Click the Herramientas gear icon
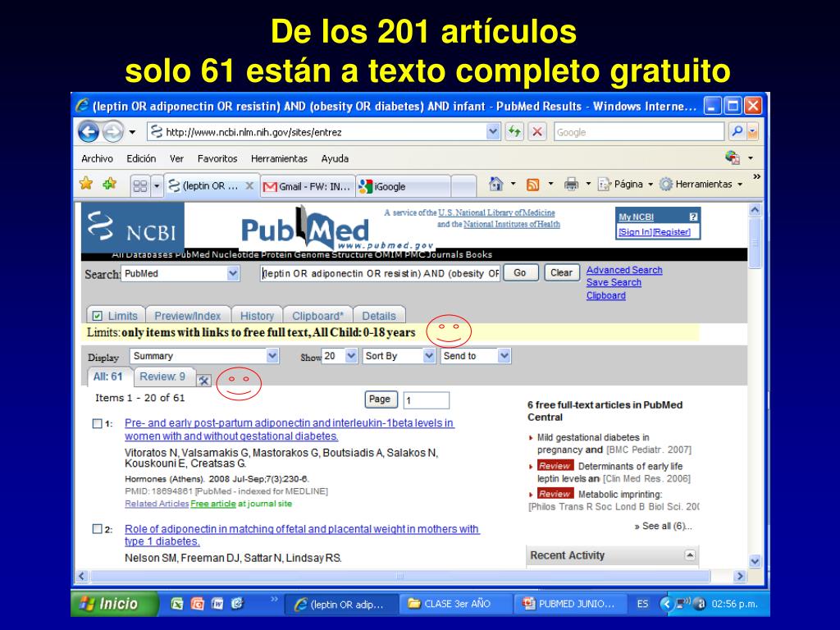The height and width of the screenshot is (630, 840). pyautogui.click(x=666, y=185)
